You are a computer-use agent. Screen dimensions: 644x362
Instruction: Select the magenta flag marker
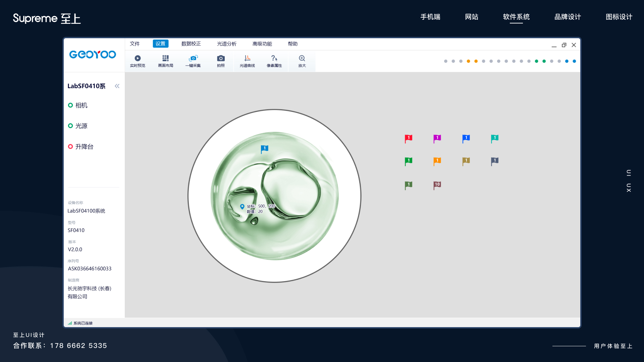[437, 138]
